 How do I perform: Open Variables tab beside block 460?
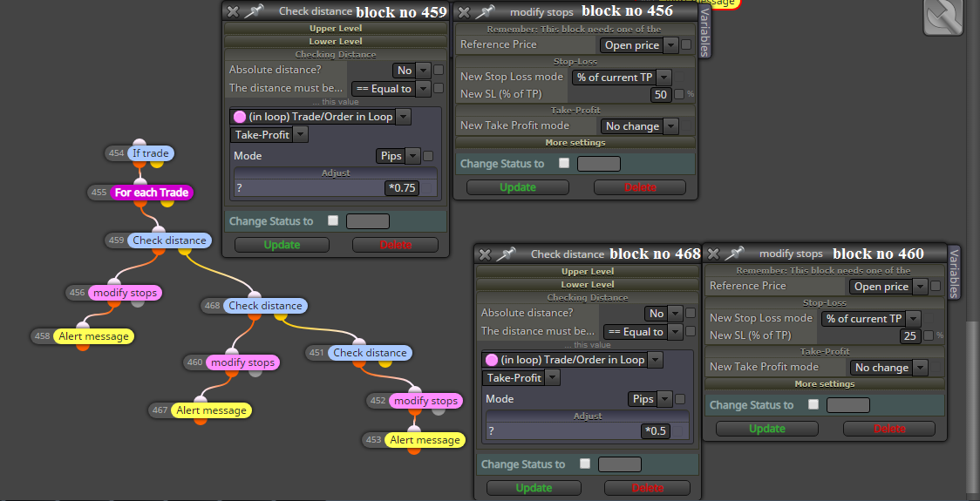tap(953, 273)
